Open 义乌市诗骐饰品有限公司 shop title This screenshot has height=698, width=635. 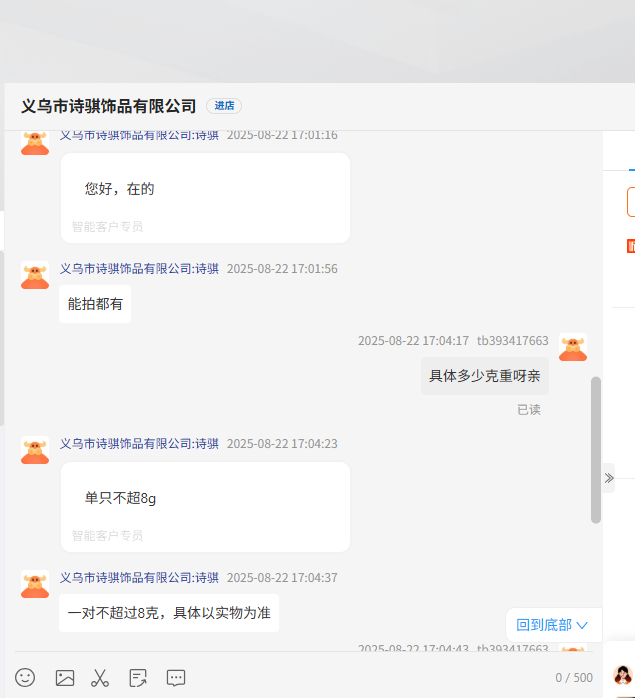[108, 106]
